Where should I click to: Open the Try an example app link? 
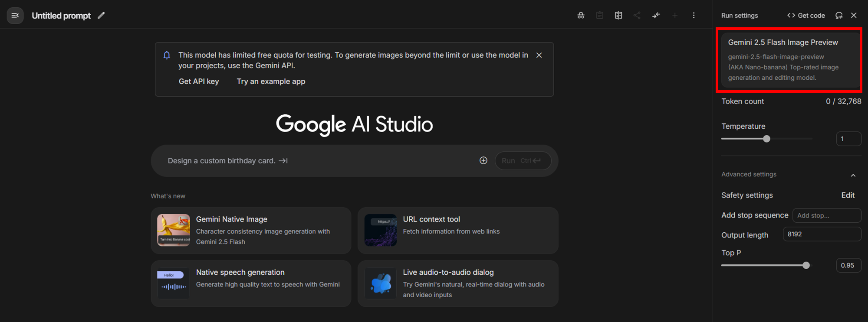tap(271, 81)
